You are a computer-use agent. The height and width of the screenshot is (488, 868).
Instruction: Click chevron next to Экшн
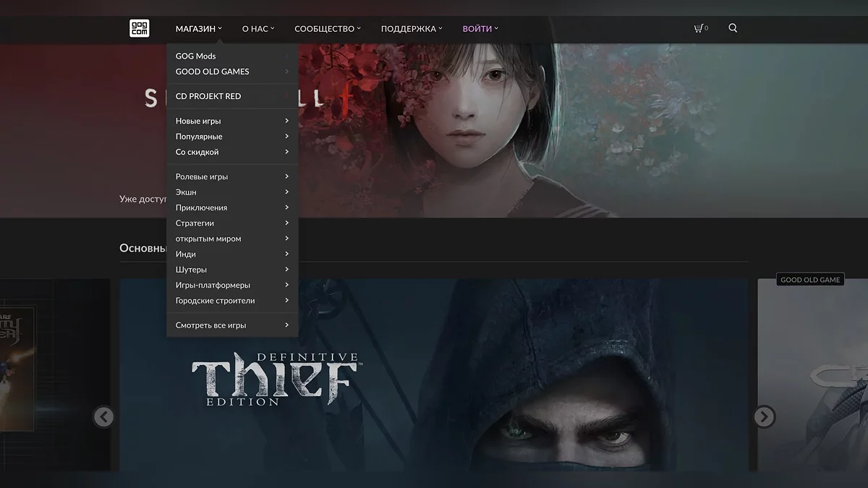click(x=287, y=192)
